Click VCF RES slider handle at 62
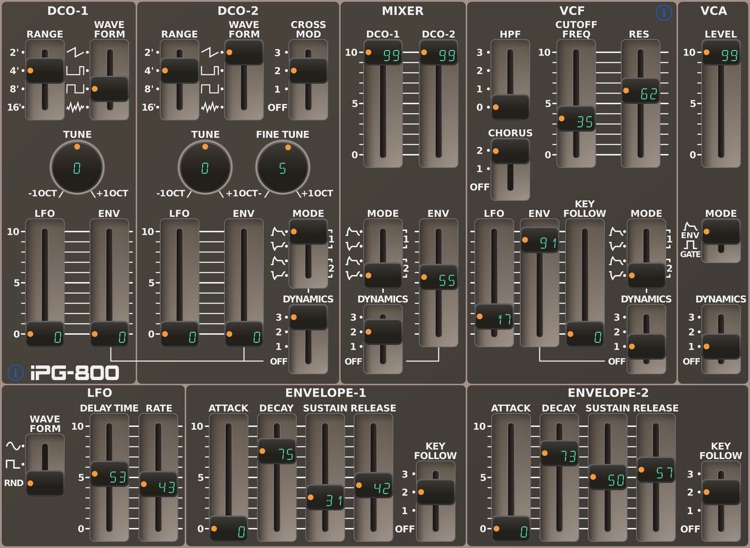 pos(640,91)
